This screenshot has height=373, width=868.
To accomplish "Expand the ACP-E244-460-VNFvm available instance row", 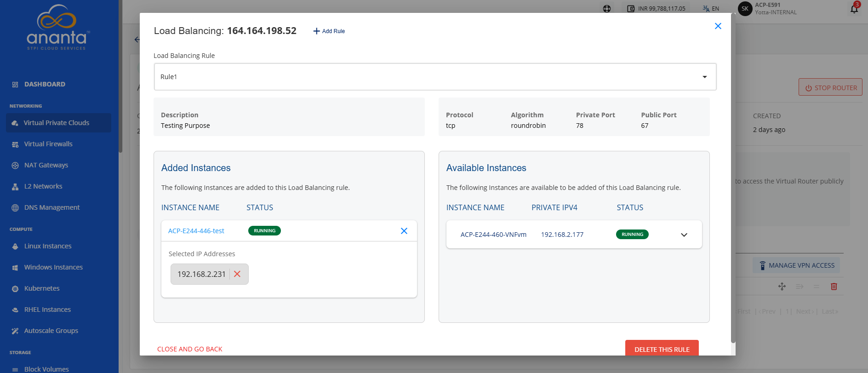I will [684, 235].
